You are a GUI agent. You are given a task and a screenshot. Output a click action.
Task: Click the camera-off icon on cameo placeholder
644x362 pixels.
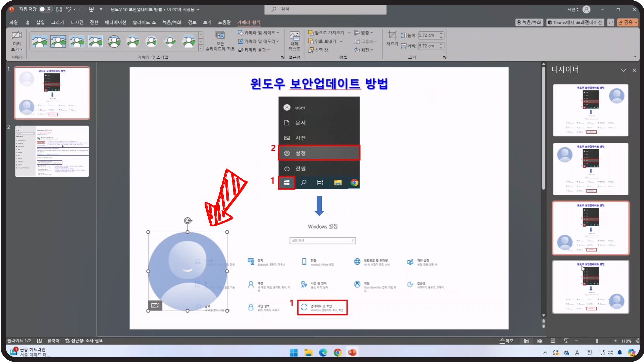point(155,305)
